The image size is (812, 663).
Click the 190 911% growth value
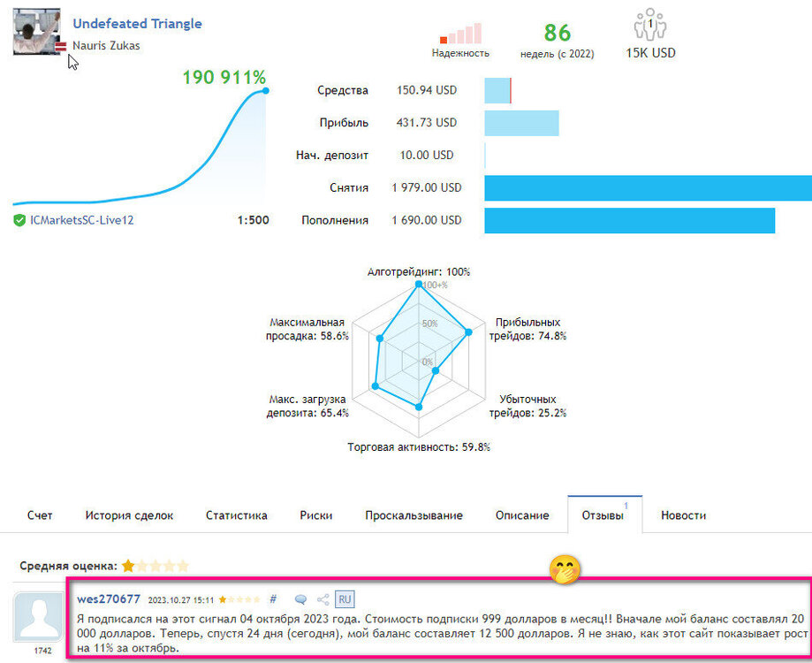[224, 77]
